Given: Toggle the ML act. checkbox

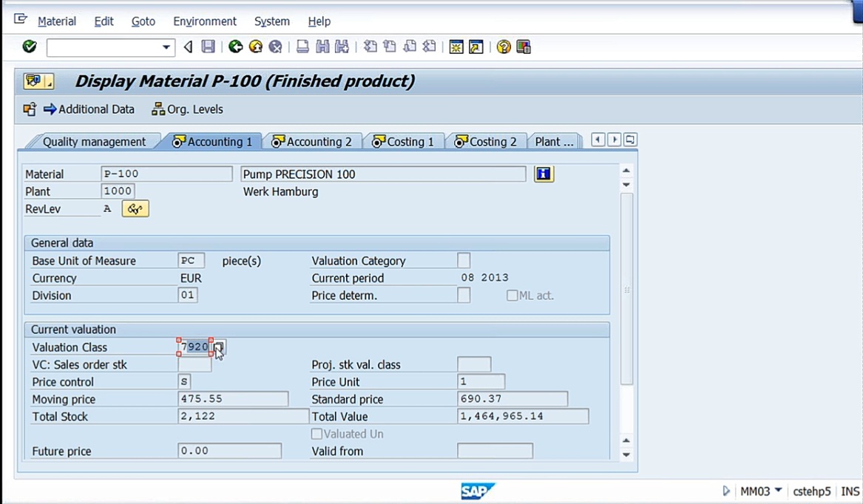Looking at the screenshot, I should click(512, 296).
